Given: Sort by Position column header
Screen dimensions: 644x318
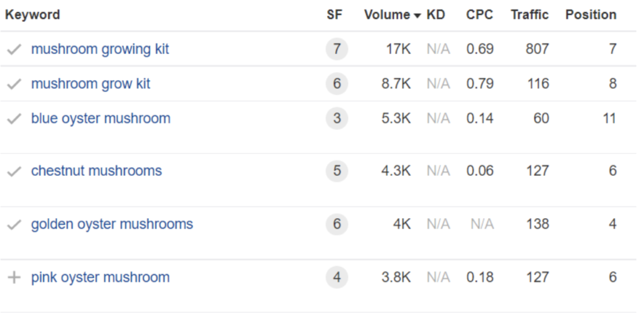Looking at the screenshot, I should 591,15.
